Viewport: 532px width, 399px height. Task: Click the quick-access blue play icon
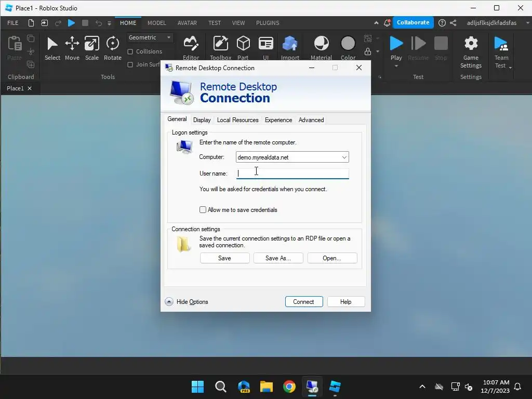(71, 23)
